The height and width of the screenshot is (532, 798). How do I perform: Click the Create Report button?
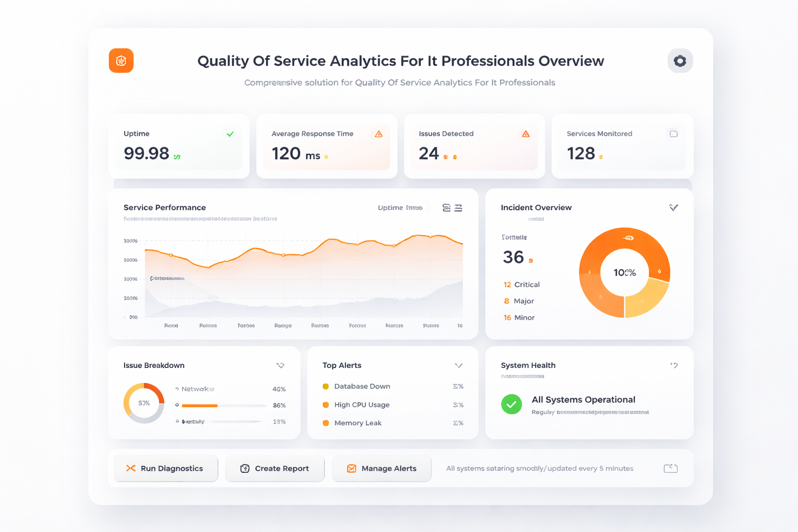(275, 468)
